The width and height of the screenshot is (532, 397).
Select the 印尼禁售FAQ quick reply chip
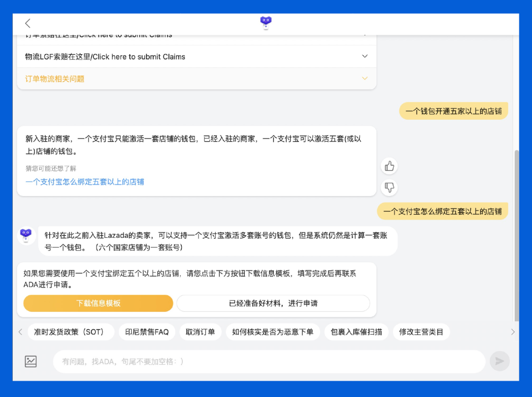146,332
